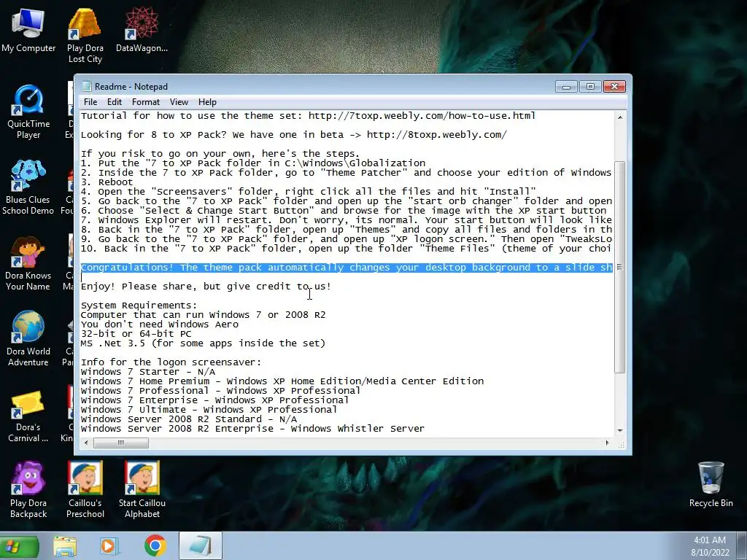This screenshot has height=560, width=747.
Task: Close the Readme Notepad window
Action: 614,87
